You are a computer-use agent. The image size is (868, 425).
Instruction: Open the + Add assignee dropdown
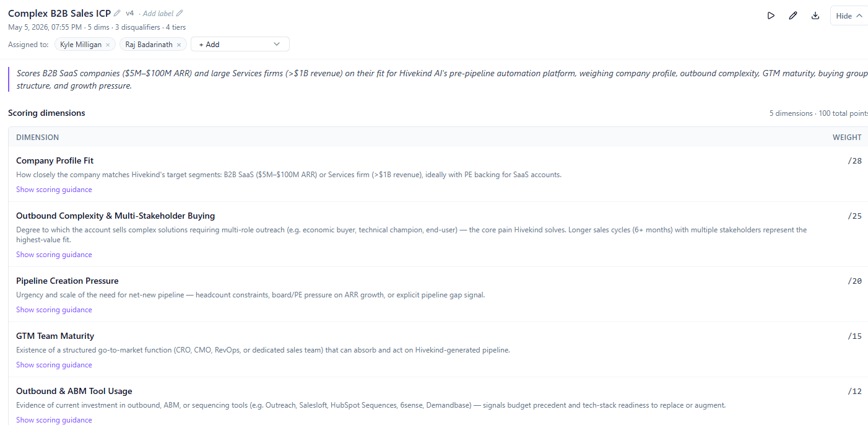pyautogui.click(x=240, y=44)
